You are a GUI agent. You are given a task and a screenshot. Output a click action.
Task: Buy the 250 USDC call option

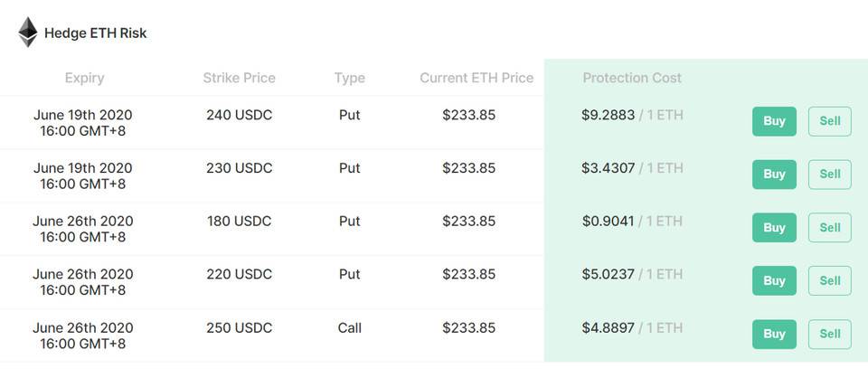(774, 335)
